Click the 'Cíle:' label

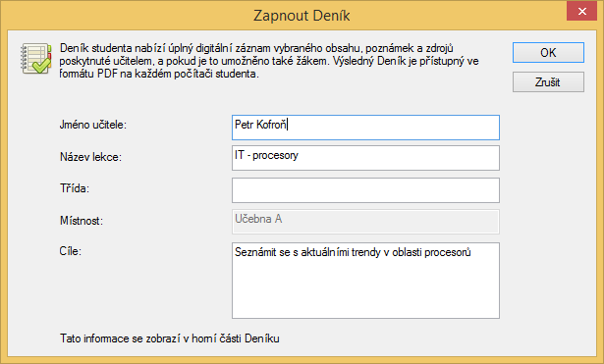click(70, 251)
